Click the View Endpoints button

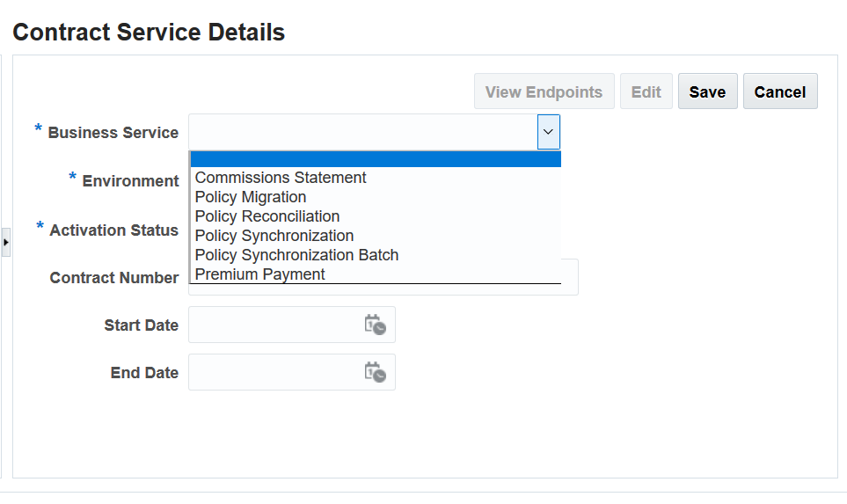click(x=544, y=91)
